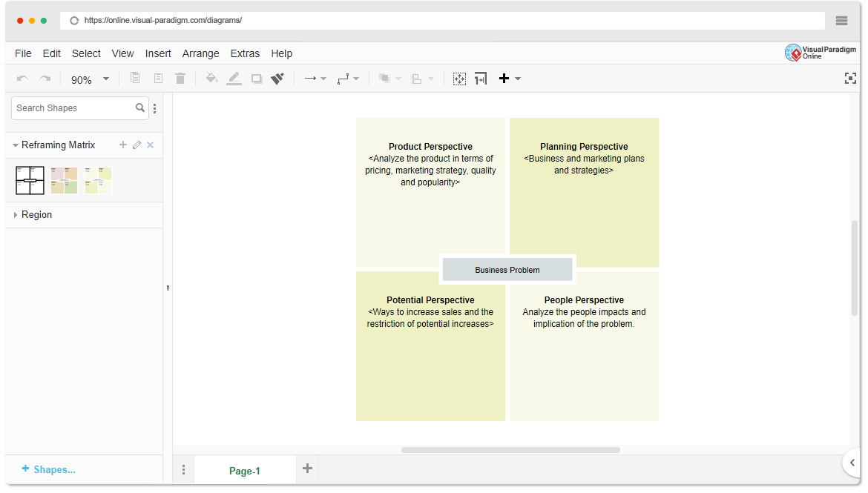This screenshot has height=493, width=868.
Task: Select the yellow-green matrix thumbnail
Action: (x=98, y=180)
